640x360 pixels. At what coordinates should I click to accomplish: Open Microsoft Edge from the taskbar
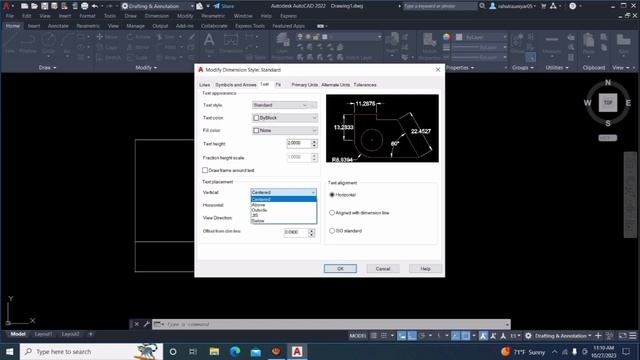[235, 351]
